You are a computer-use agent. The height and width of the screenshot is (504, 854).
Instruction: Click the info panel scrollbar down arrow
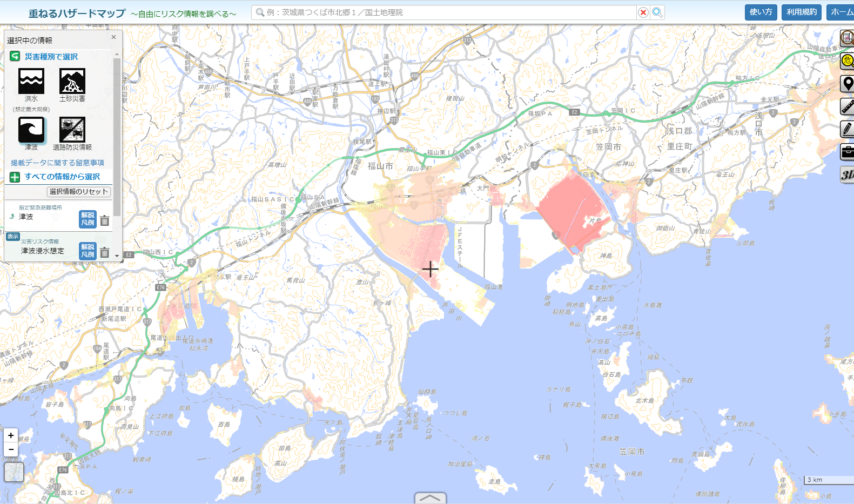pos(117,256)
